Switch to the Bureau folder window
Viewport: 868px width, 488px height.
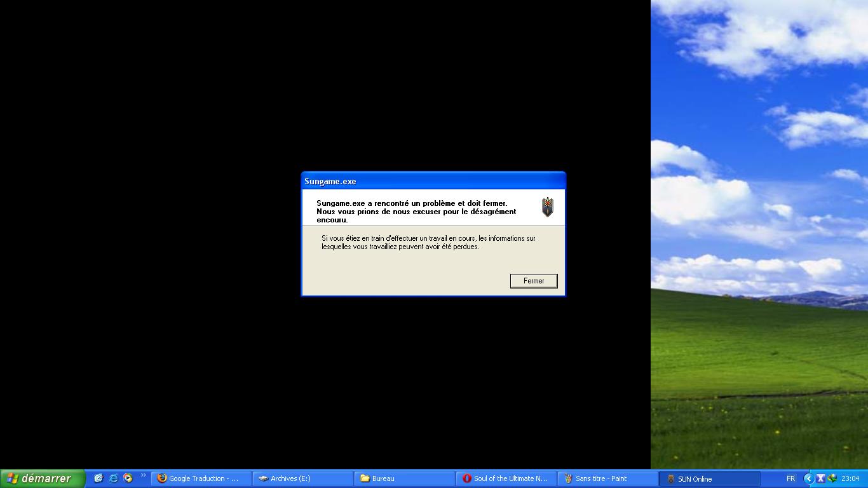tap(405, 478)
